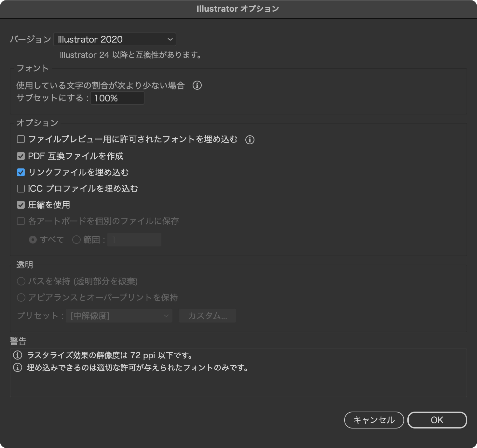Click info icon for ラスタライズ効果 warning
Image resolution: width=477 pixels, height=448 pixels.
point(18,355)
